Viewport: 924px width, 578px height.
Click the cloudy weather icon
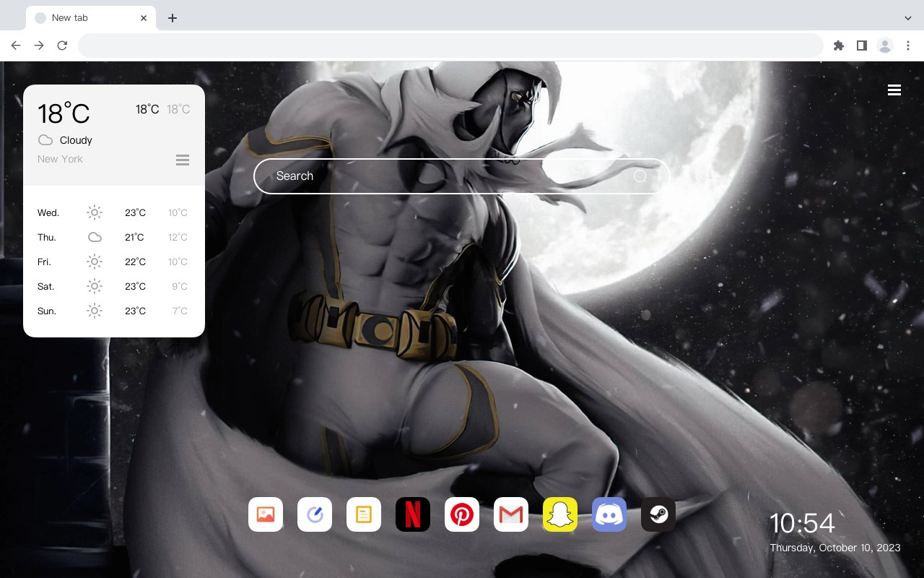(x=45, y=140)
